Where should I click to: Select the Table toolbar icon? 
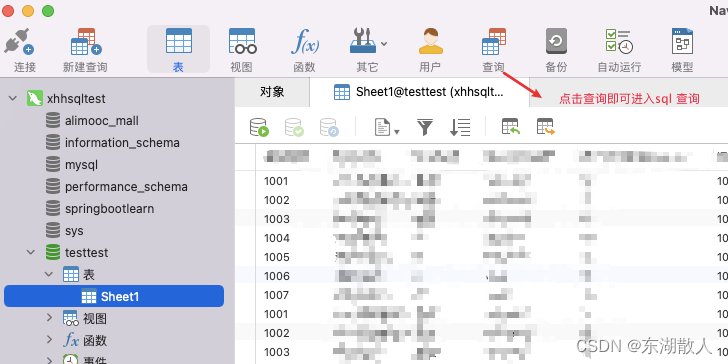179,41
